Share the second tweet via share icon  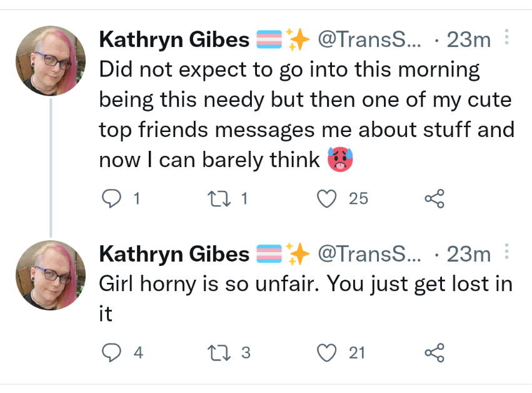(x=434, y=353)
